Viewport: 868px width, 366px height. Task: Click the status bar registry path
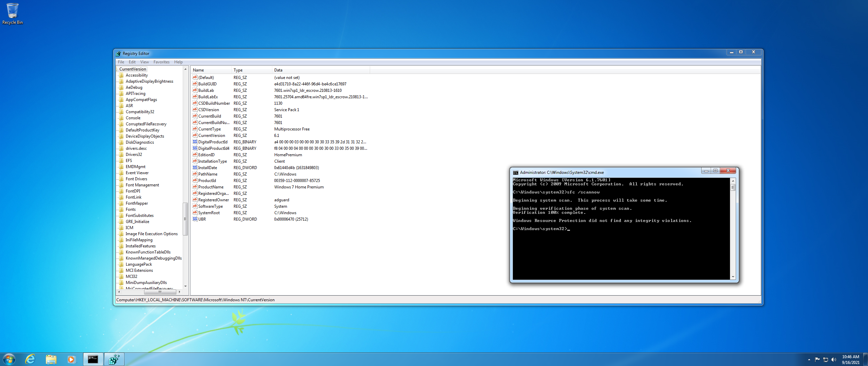click(195, 300)
